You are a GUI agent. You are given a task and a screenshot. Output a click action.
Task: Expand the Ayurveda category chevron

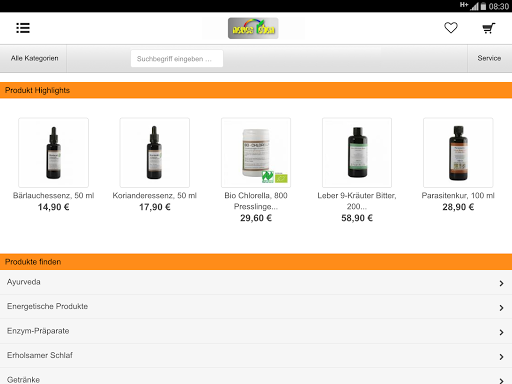pos(501,283)
